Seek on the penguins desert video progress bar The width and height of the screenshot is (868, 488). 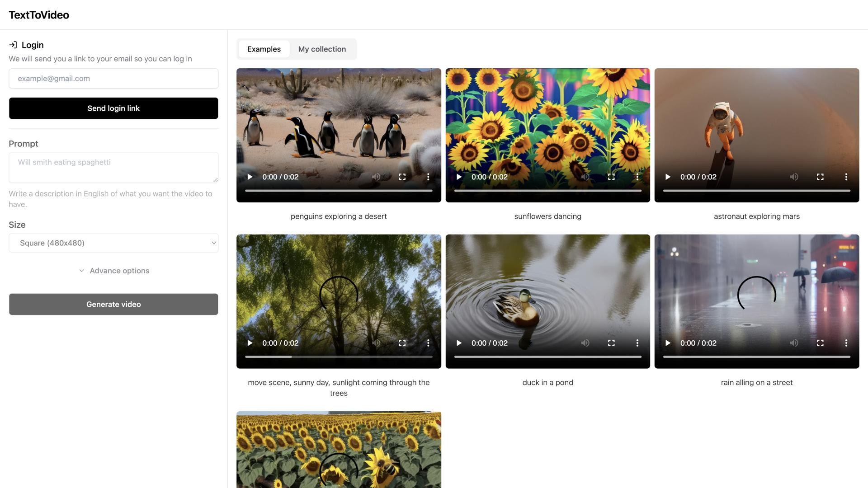tap(339, 191)
